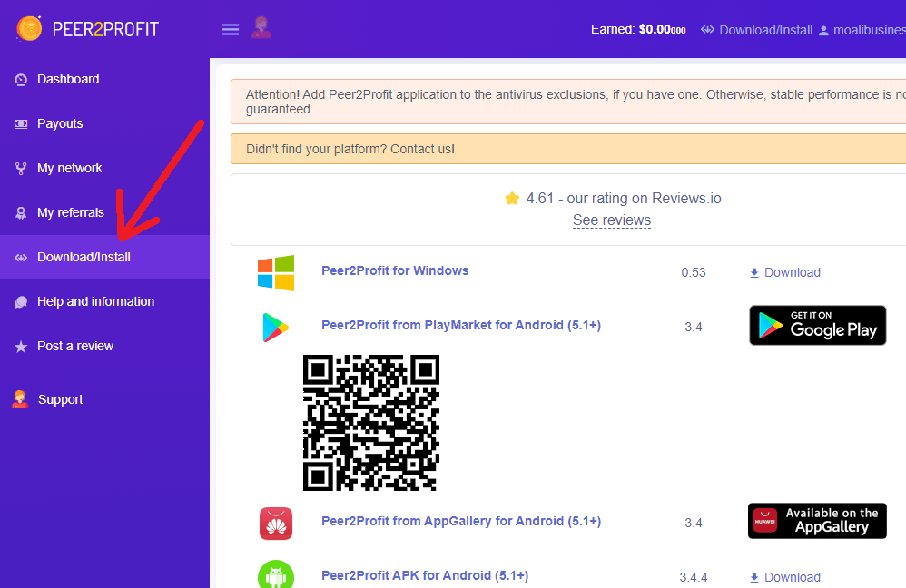Screen dimensions: 906x588
Task: Click the APK version number 3.4.4
Action: (x=694, y=578)
